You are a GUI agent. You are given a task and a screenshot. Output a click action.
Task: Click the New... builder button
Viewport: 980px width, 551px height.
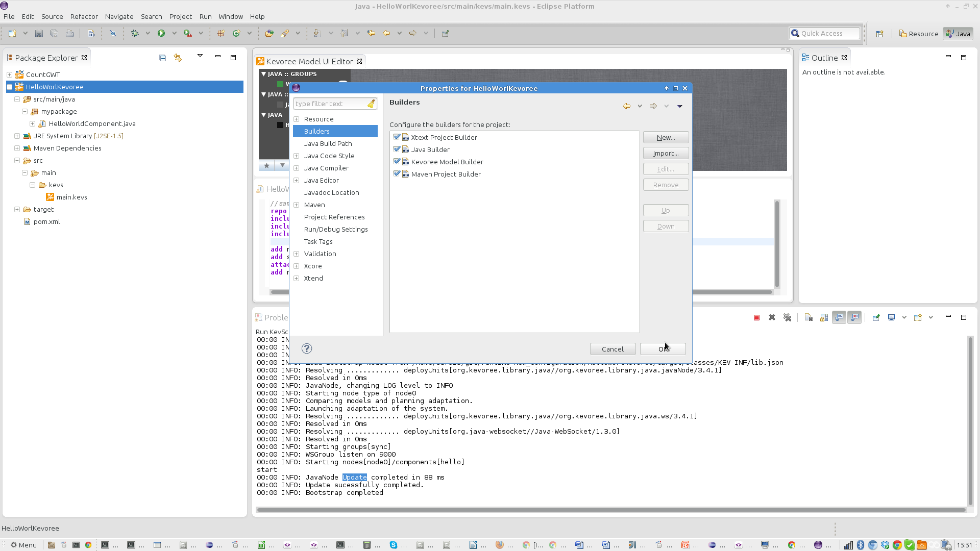click(666, 137)
